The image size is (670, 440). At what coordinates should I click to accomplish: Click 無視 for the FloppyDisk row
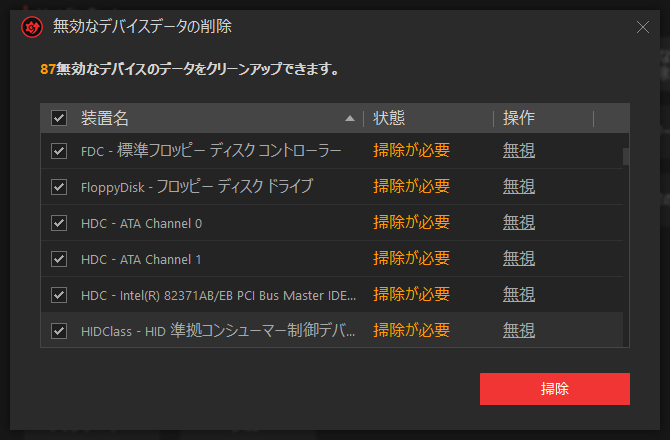click(x=519, y=186)
